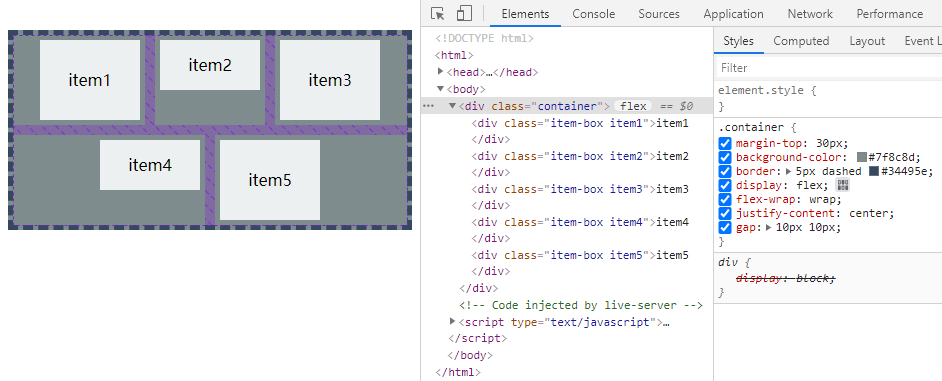The width and height of the screenshot is (942, 381).
Task: Open the #34495e border color swatch
Action: click(874, 171)
